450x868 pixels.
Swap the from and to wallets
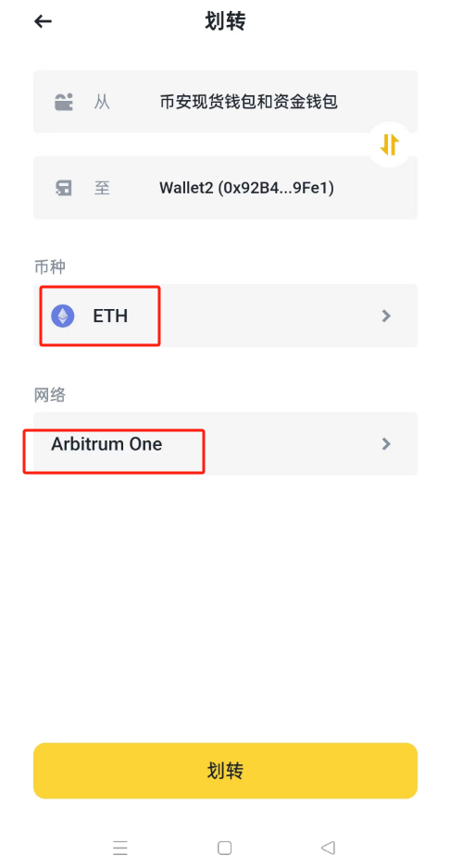click(x=390, y=144)
